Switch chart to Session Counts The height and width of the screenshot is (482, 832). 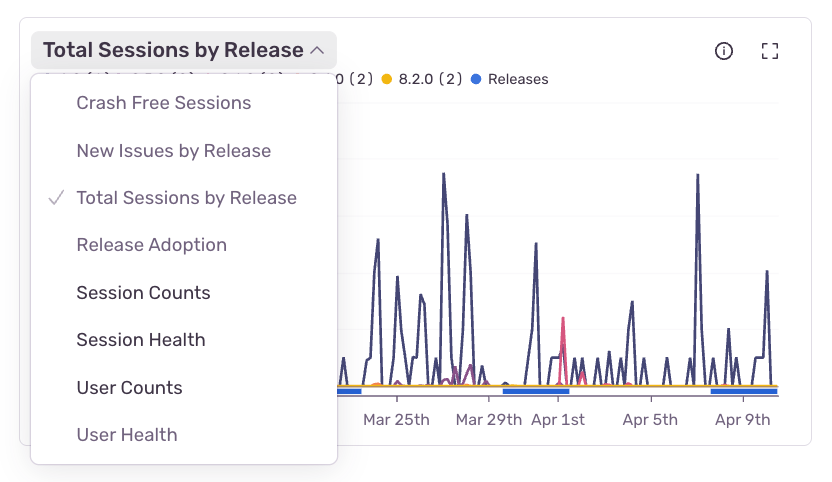pyautogui.click(x=143, y=293)
